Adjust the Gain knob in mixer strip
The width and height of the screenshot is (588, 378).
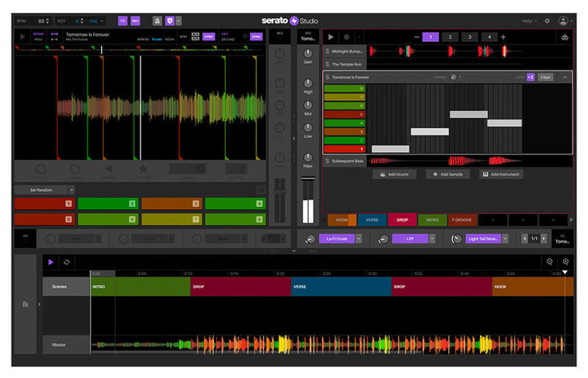[x=308, y=54]
